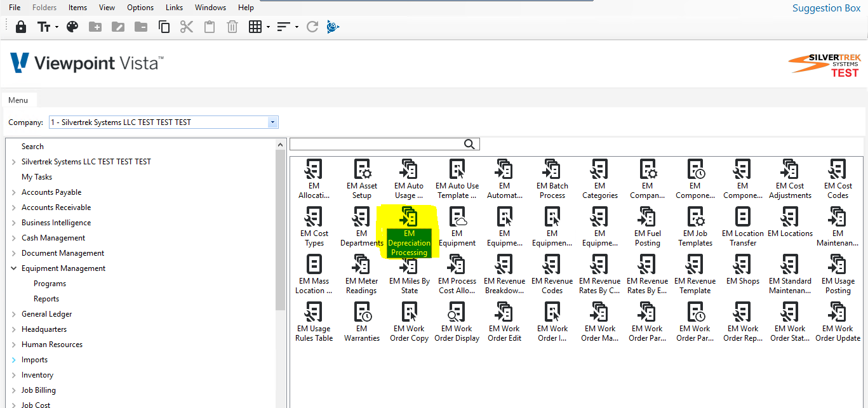Open the Help menu
Screen dimensions: 868x408
click(x=246, y=8)
